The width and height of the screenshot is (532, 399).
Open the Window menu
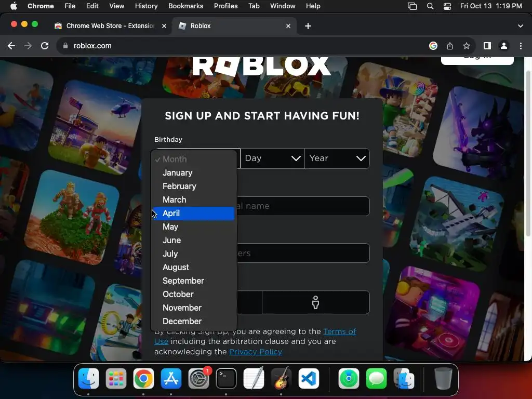(283, 6)
